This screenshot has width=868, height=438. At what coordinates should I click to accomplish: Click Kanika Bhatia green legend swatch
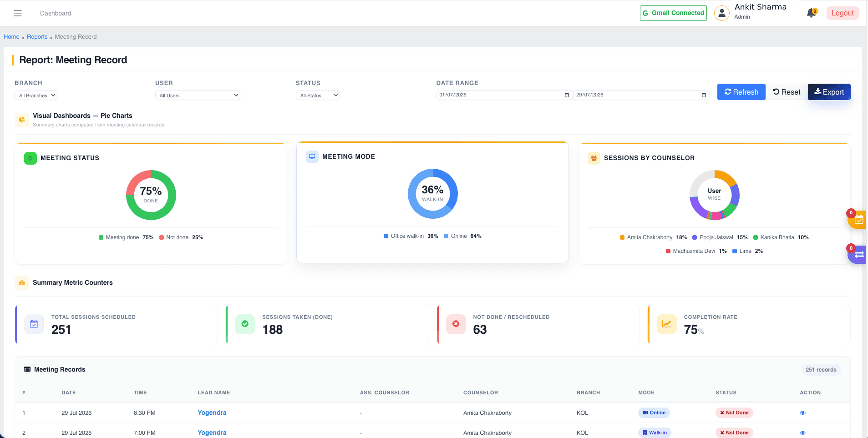[x=756, y=237]
